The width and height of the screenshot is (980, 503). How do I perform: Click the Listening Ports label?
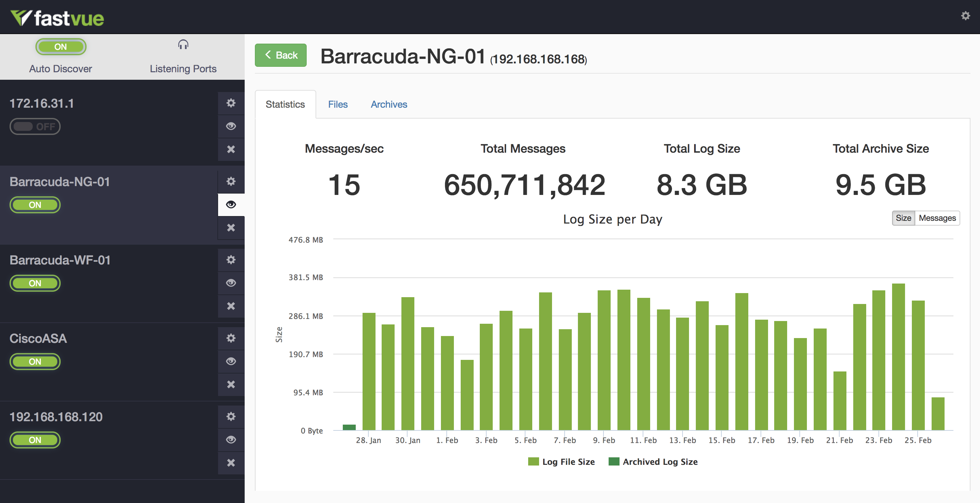click(x=183, y=68)
